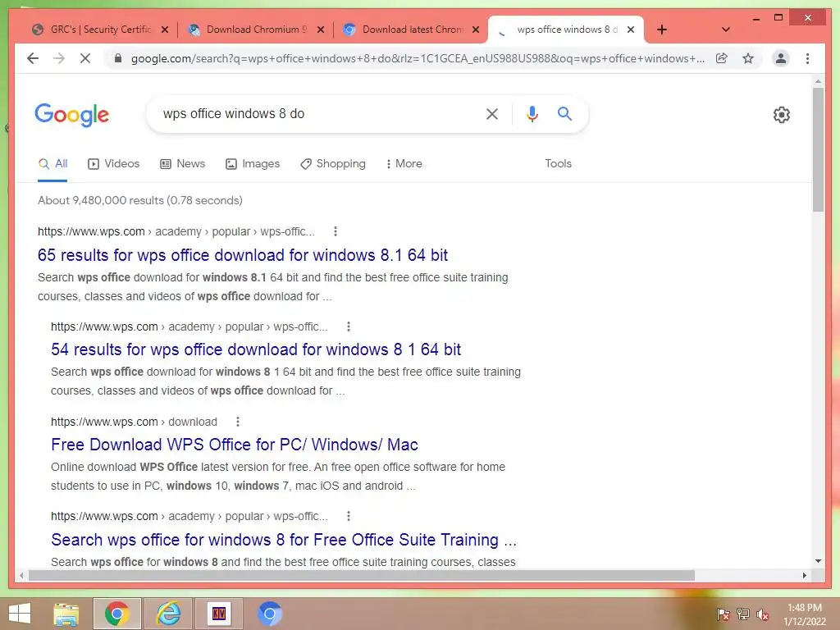Expand the More filters menu

pyautogui.click(x=404, y=164)
